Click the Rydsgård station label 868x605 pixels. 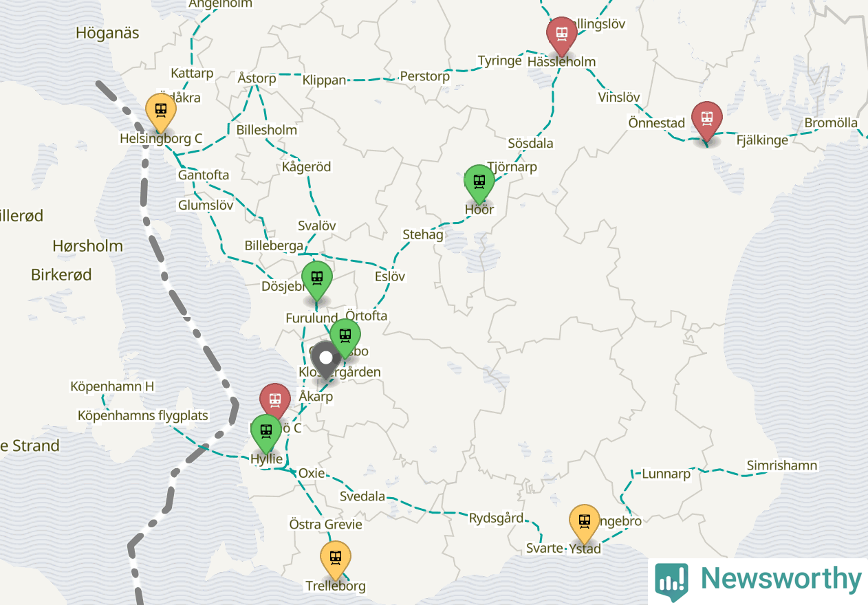(x=496, y=518)
